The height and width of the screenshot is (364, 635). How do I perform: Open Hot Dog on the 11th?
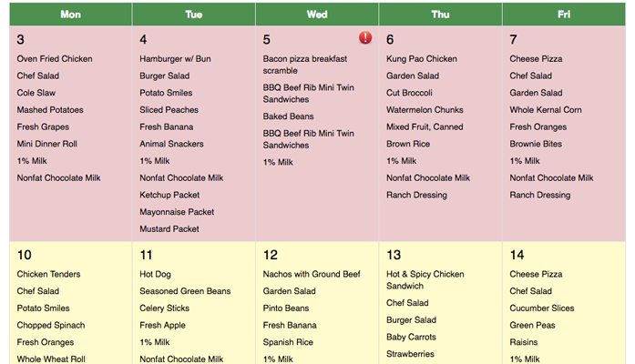[x=155, y=274]
